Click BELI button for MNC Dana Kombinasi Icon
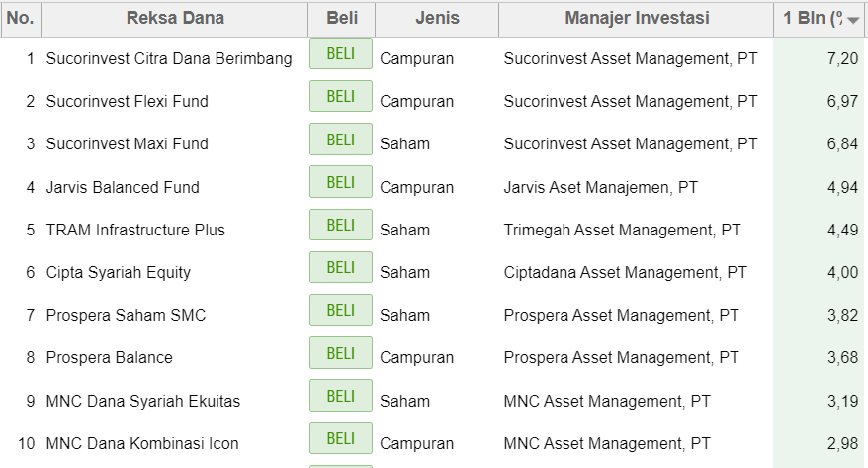 [341, 438]
